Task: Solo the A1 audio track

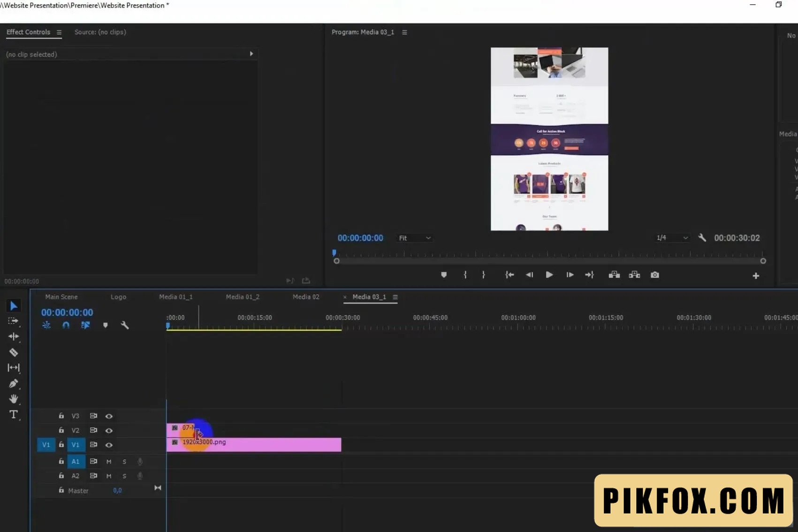Action: 124,462
